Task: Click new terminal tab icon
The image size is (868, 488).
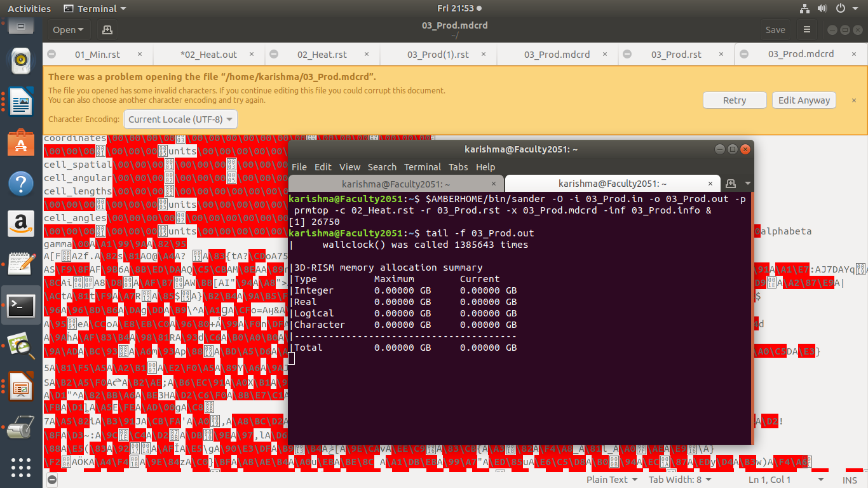Action: (730, 184)
